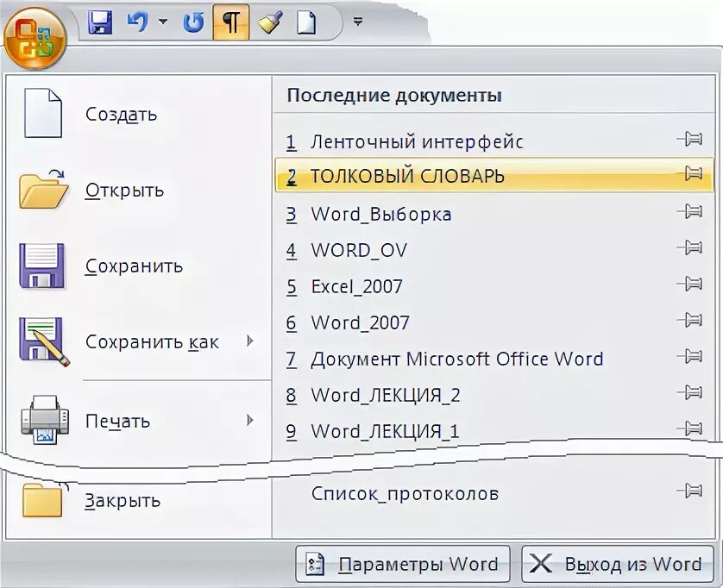Click the round Office button
The image size is (723, 588).
[x=35, y=38]
